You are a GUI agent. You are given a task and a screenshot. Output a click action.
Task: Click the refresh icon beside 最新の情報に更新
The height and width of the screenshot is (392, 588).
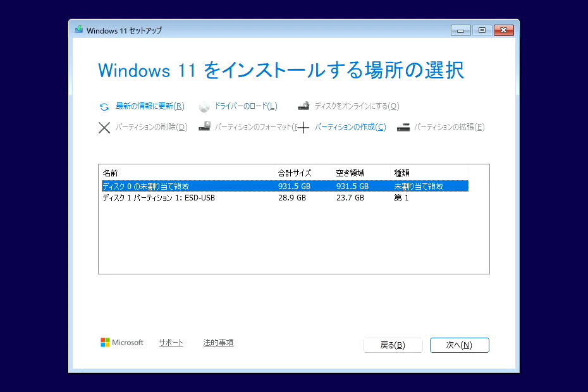click(x=103, y=106)
